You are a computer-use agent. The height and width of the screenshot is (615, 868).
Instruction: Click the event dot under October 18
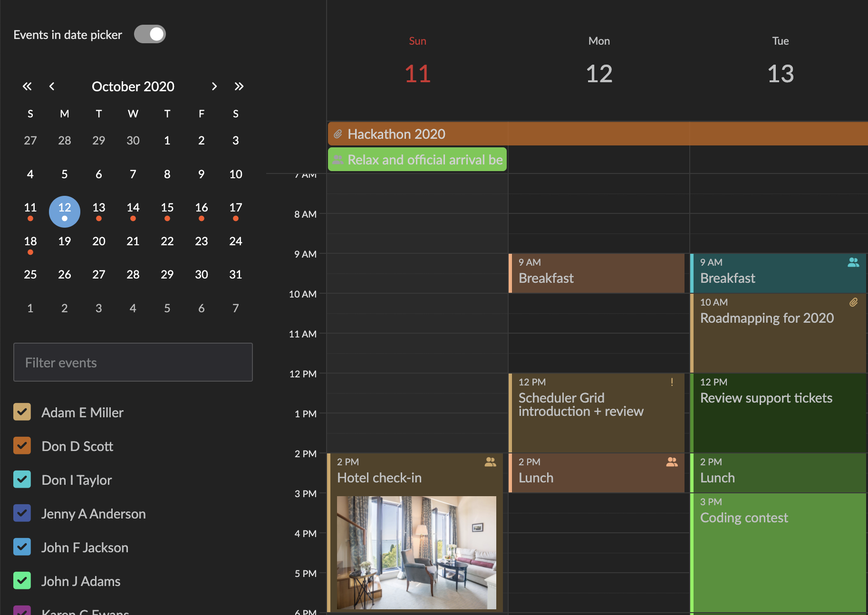point(30,252)
